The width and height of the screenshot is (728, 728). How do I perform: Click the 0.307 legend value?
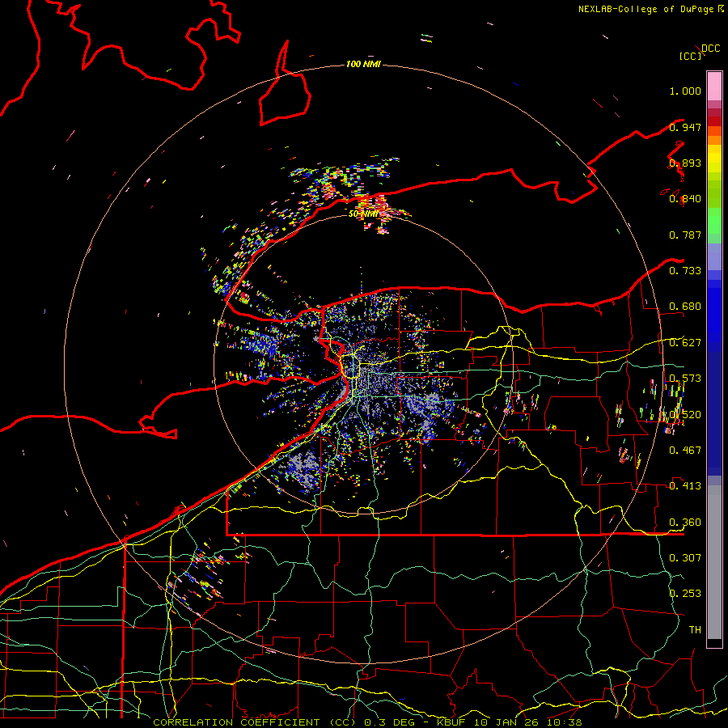click(685, 557)
